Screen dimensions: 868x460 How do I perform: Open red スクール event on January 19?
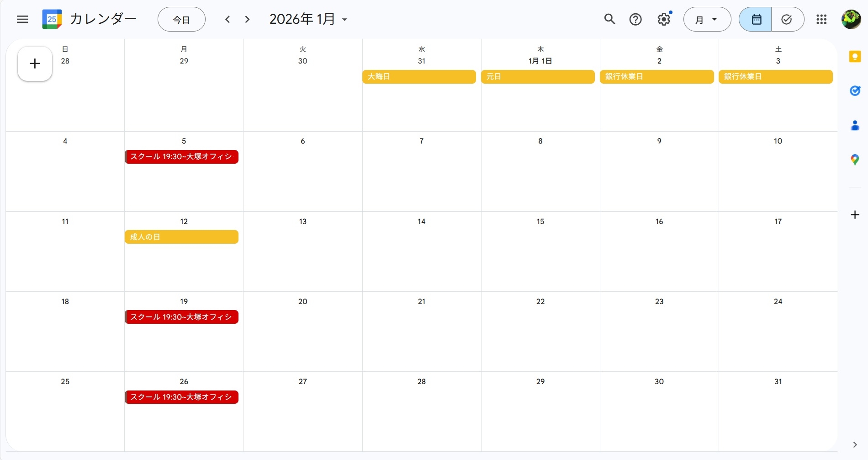(181, 317)
